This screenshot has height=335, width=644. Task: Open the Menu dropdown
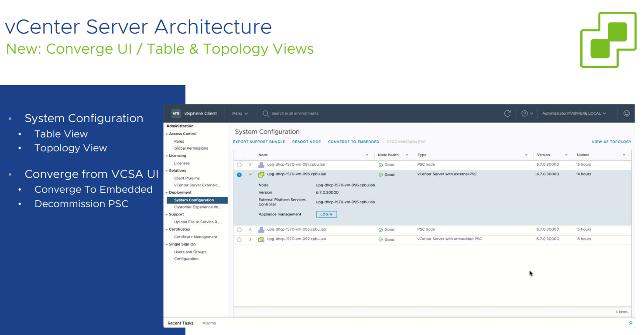240,113
